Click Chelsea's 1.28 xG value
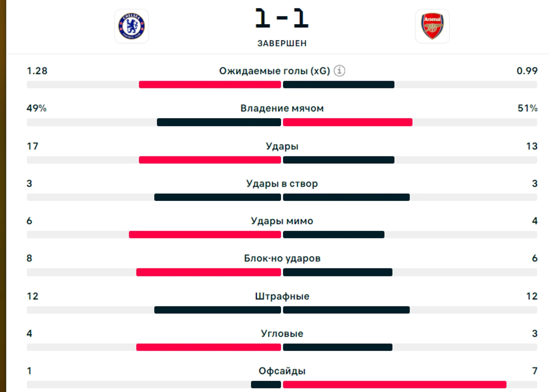Image resolution: width=549 pixels, height=392 pixels. tap(37, 71)
